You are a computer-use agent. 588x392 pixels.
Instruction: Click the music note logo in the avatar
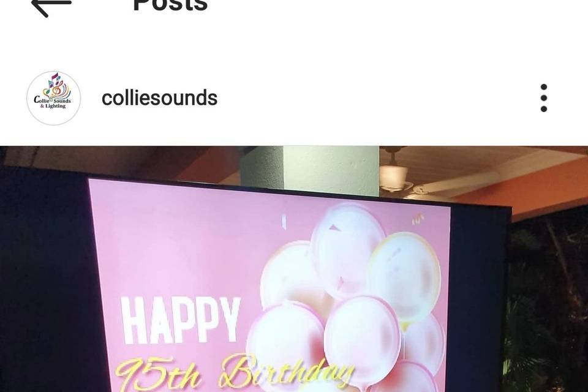point(56,85)
